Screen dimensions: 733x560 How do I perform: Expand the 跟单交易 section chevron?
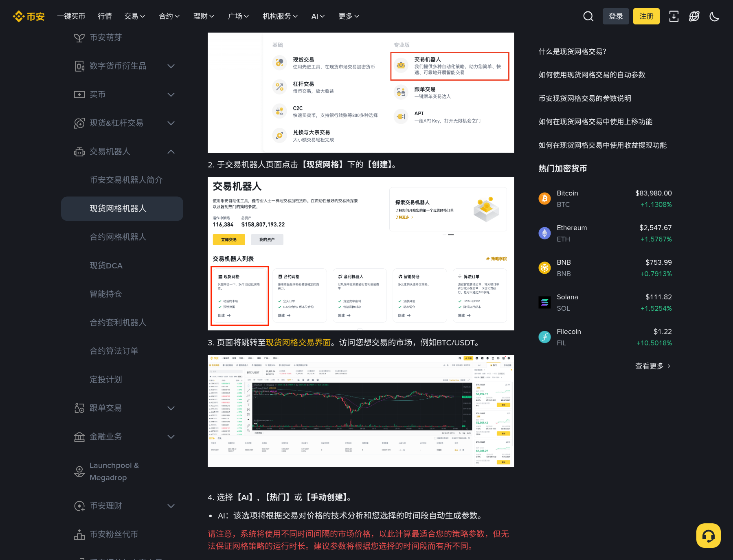pos(171,408)
